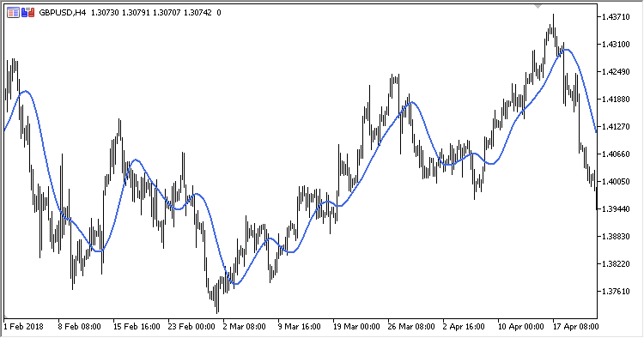Select the GBPUSD,H4 chart title
Screen dimensions: 644x338
pyautogui.click(x=63, y=13)
